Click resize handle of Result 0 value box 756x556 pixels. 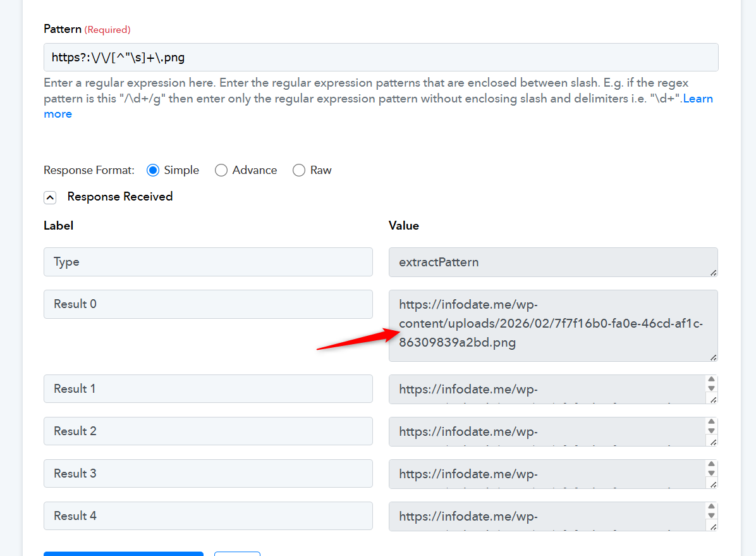tap(713, 357)
